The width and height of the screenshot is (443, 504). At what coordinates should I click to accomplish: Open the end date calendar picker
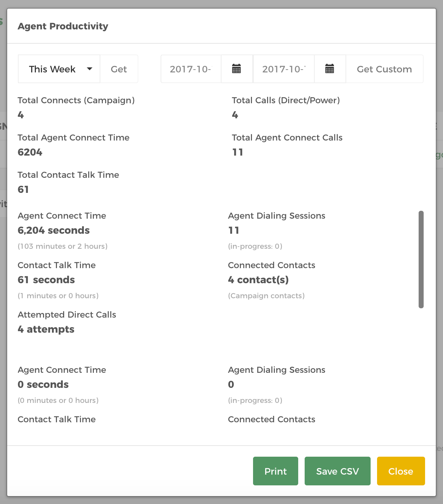(x=330, y=69)
